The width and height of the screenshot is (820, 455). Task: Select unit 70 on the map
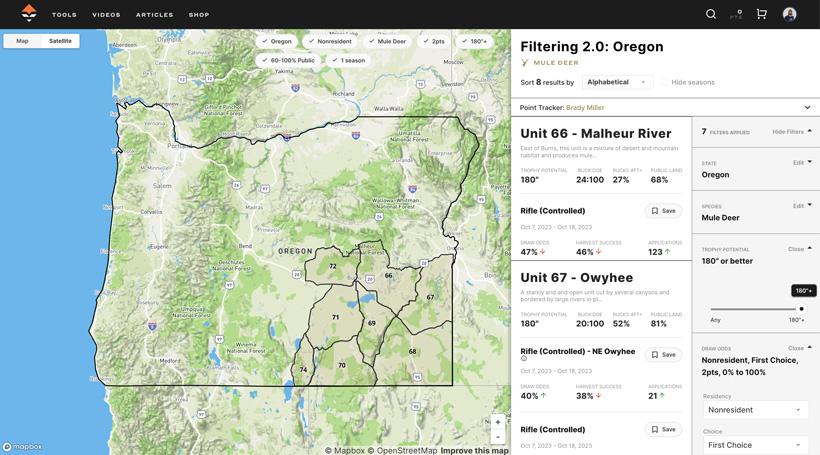tap(341, 365)
